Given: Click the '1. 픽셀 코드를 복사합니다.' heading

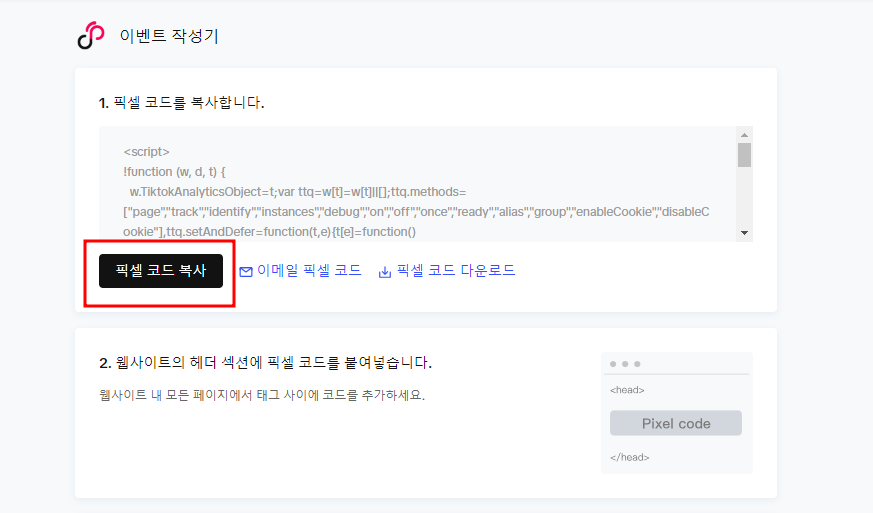Looking at the screenshot, I should (182, 102).
